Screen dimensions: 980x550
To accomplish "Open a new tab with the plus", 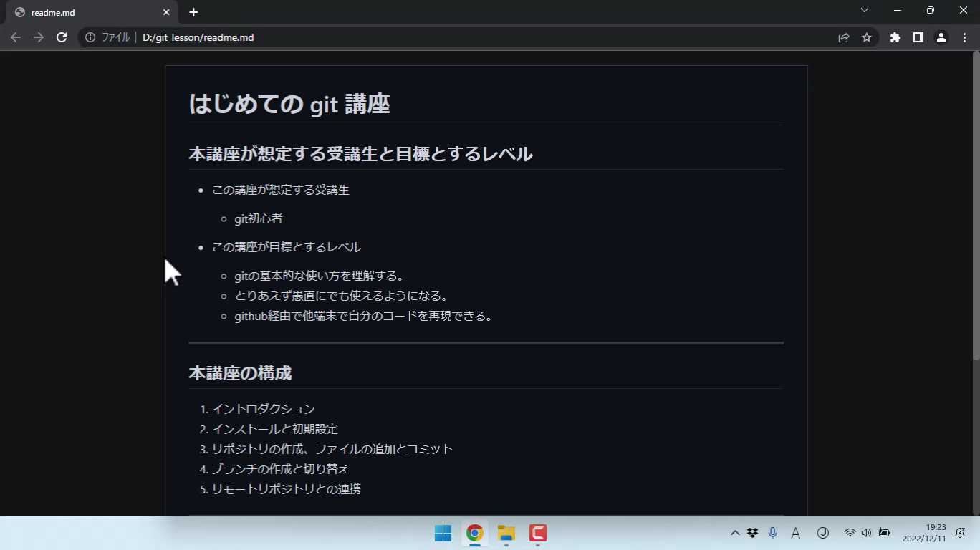I will (192, 11).
